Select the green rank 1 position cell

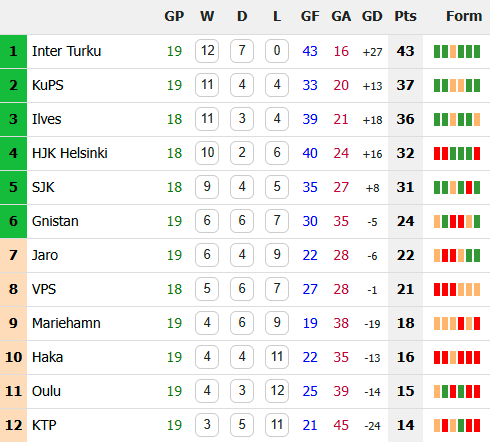coord(13,51)
